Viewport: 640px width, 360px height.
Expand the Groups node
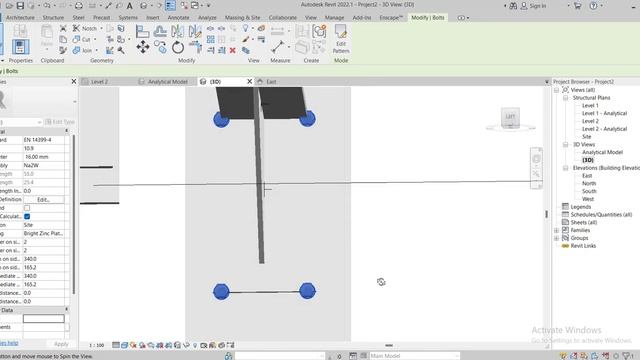556,238
